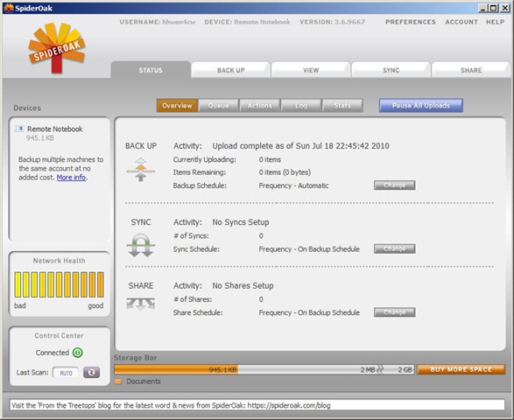Open the BACK UP tab

coord(231,70)
